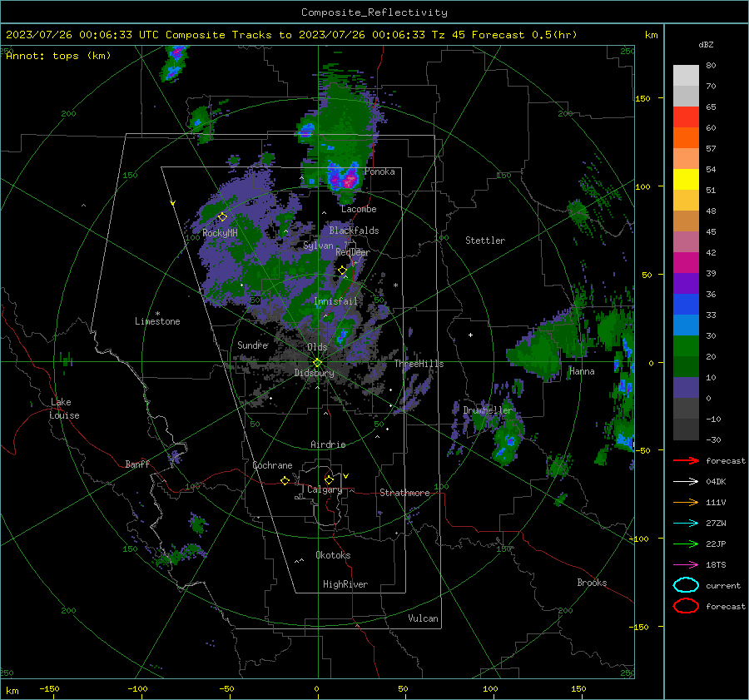Click the white 04DK arrow icon
749x700 pixels.
pyautogui.click(x=686, y=482)
